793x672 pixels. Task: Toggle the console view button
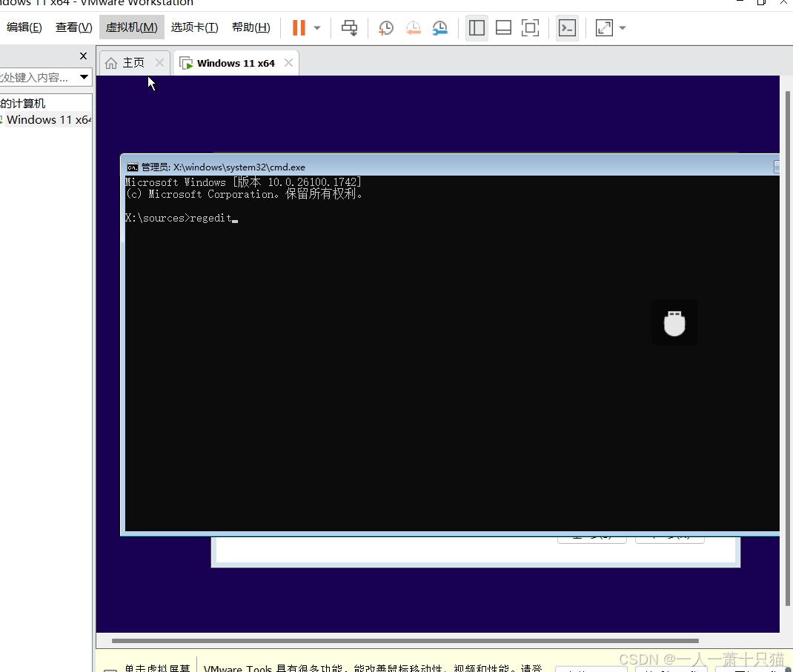point(567,28)
